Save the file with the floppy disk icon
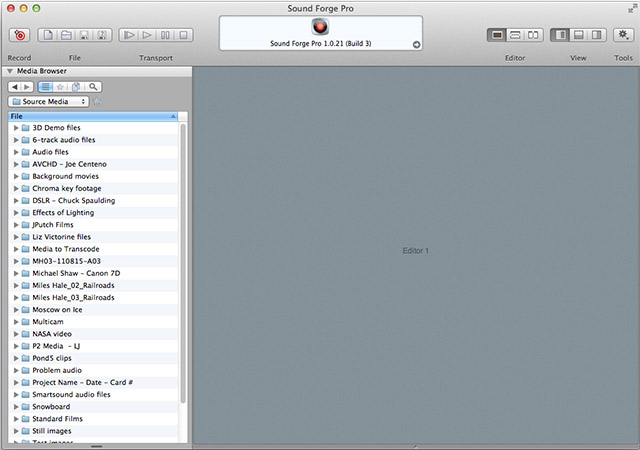Image resolution: width=640 pixels, height=450 pixels. pos(84,35)
